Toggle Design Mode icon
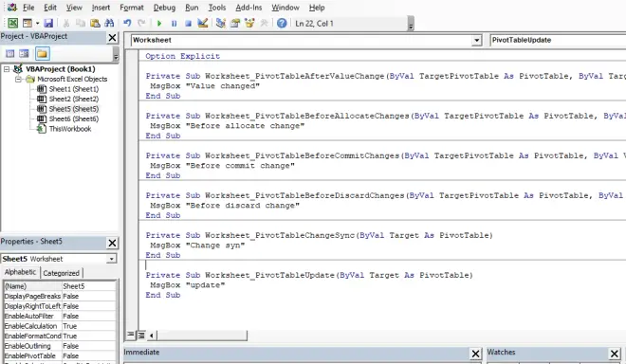Image resolution: width=626 pixels, height=364 pixels. (x=203, y=23)
